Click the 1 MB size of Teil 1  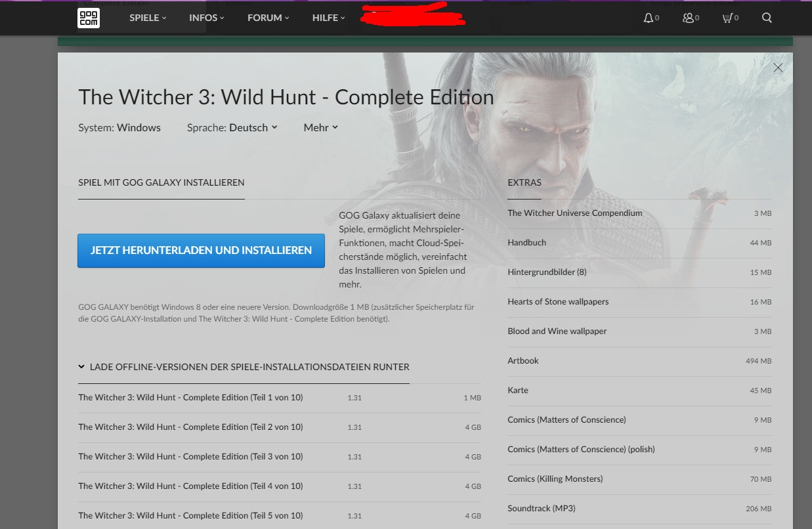pos(473,398)
